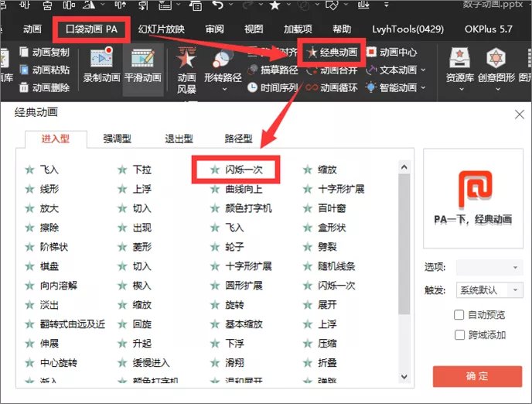Click star icon next to 飞入 in first column

click(30, 169)
